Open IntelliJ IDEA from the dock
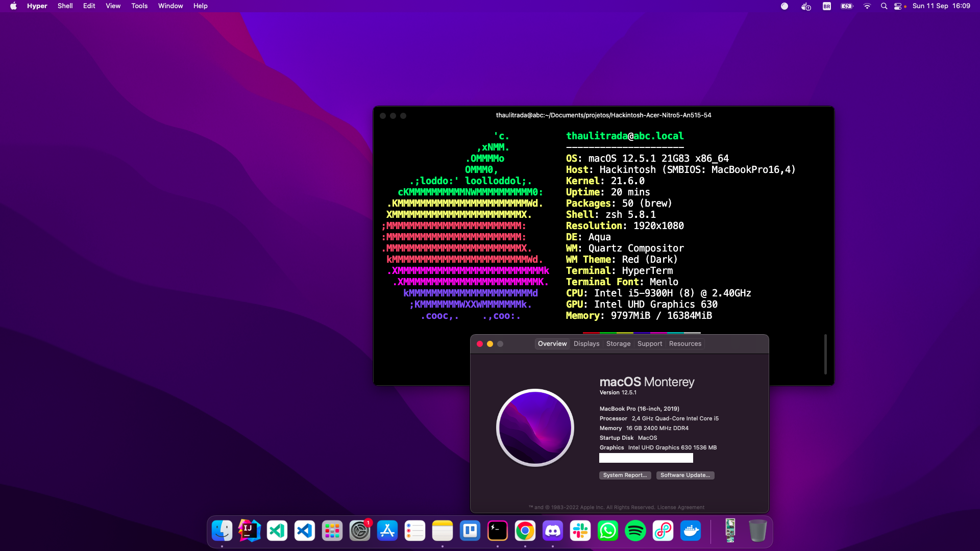 (250, 531)
